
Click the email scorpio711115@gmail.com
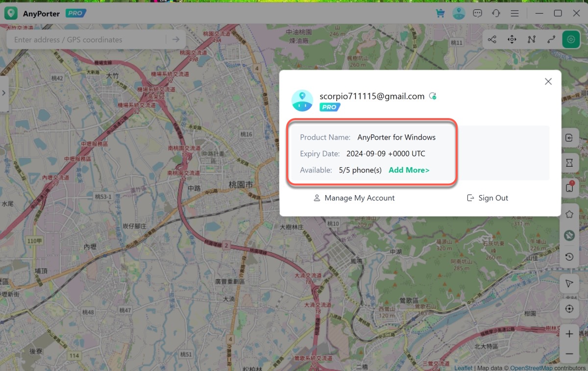[372, 96]
